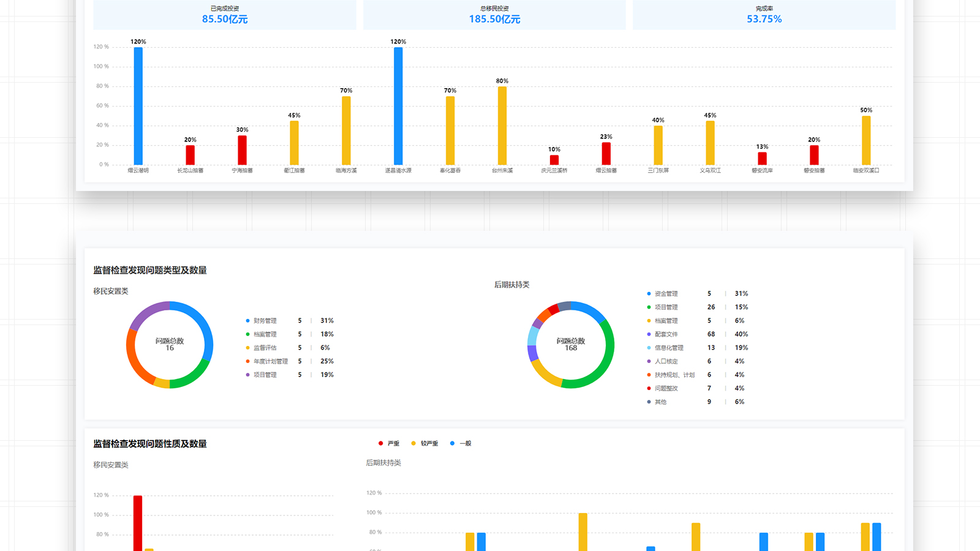The width and height of the screenshot is (980, 551).
Task: Click the 信息化管理 legend entry
Action: 668,348
